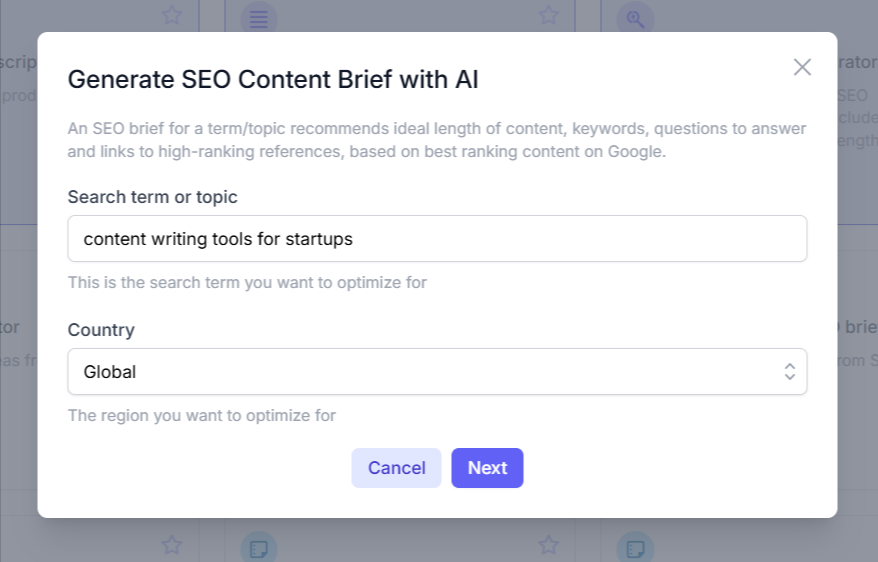
Task: Click the star icon below the dialog's lower-left corner
Action: point(171,544)
